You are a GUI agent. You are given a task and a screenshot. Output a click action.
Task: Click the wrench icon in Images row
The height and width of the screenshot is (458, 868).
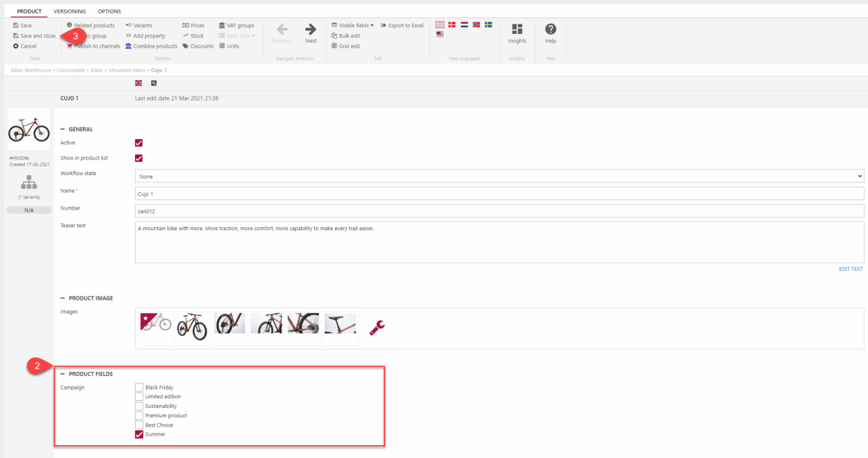coord(377,328)
